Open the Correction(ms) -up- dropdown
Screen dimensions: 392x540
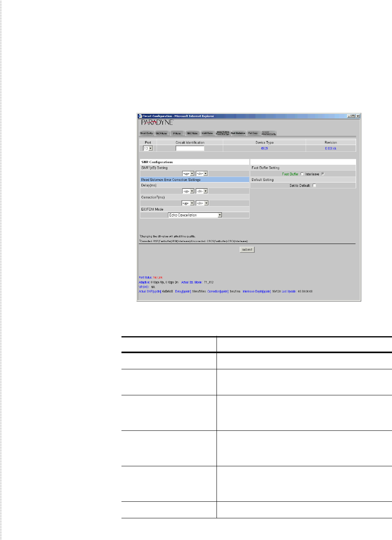[188, 203]
